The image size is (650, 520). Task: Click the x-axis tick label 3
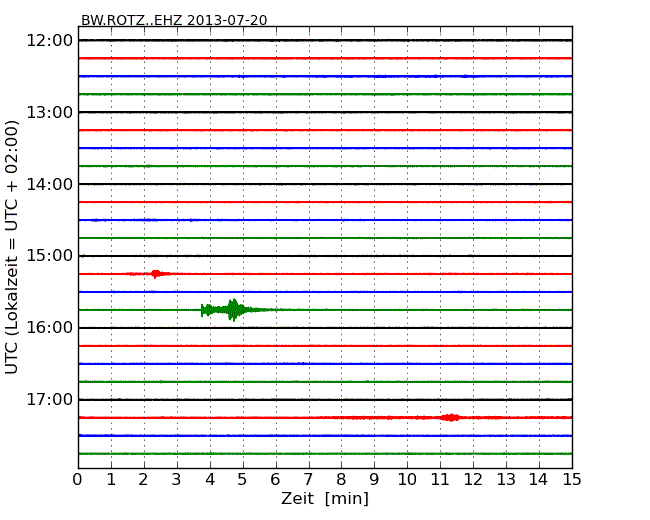[177, 480]
